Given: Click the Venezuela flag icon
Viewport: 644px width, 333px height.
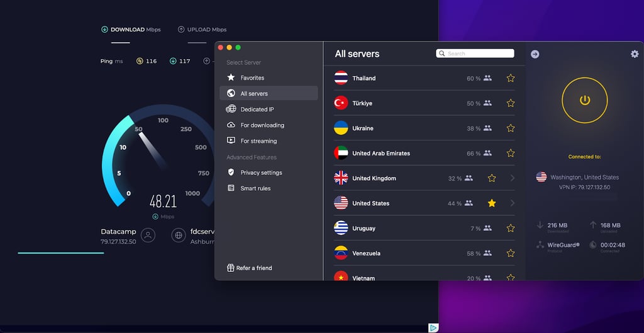Looking at the screenshot, I should click(341, 253).
